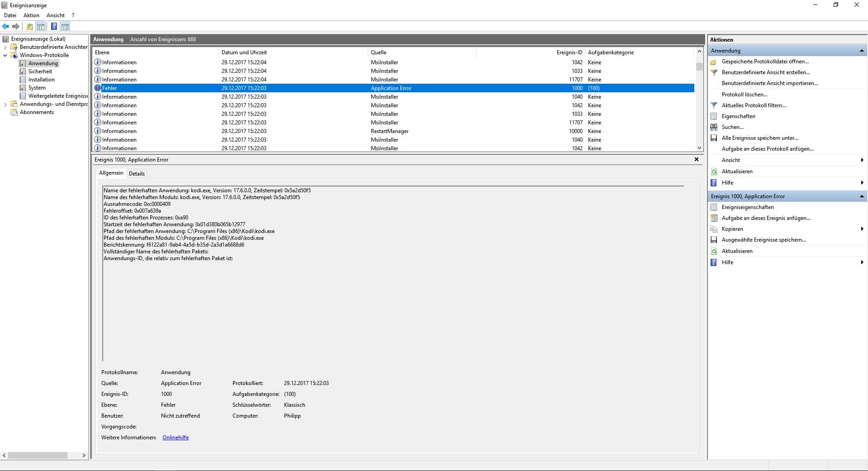Sort by Aufgabenkategorie column header
This screenshot has width=868, height=471.
coord(639,52)
